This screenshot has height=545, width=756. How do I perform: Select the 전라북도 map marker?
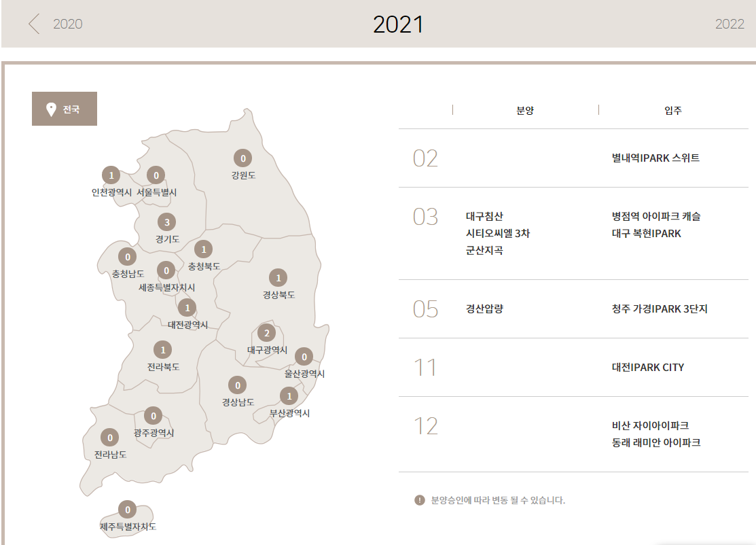(x=162, y=350)
